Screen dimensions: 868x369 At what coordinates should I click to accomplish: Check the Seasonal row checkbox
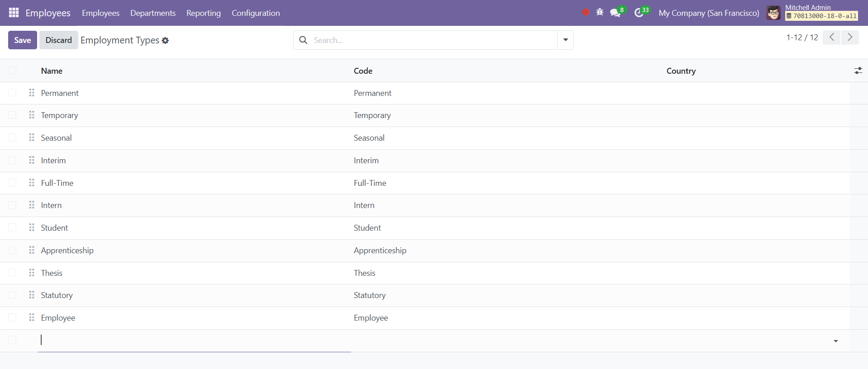[12, 137]
